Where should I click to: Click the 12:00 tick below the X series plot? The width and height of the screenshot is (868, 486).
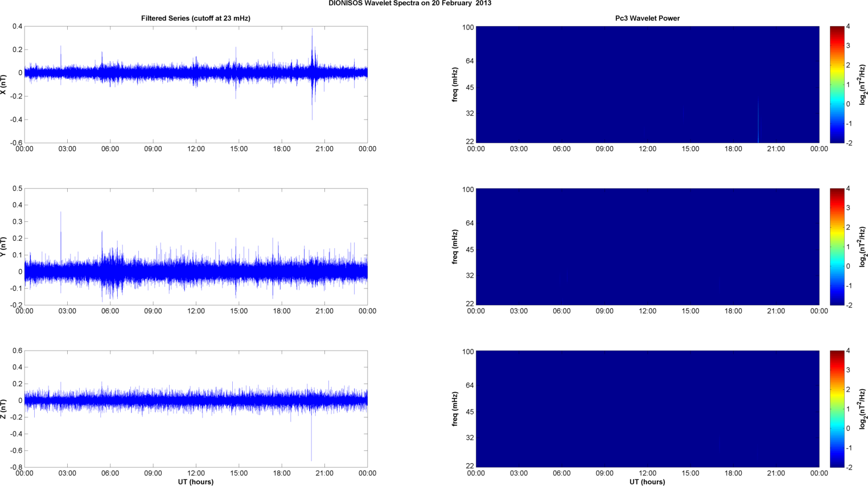[196, 149]
